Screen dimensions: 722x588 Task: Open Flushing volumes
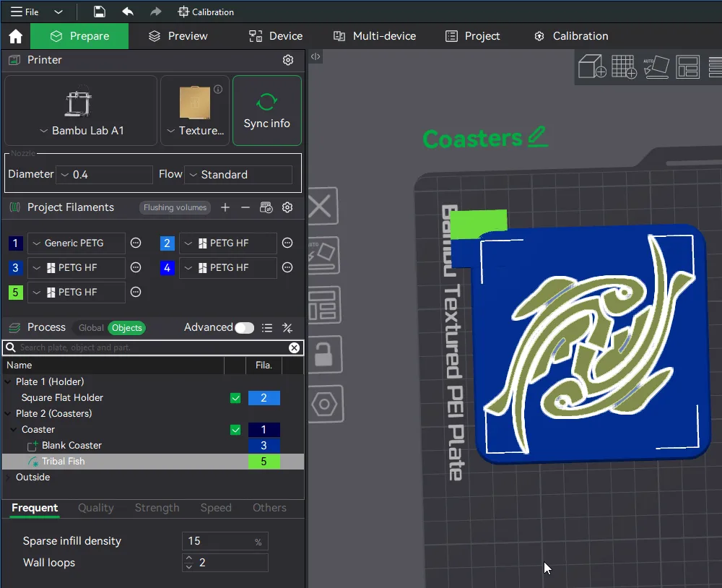pos(175,207)
